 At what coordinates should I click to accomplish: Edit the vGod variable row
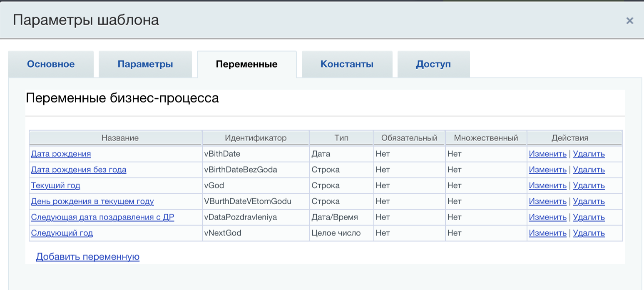click(547, 185)
